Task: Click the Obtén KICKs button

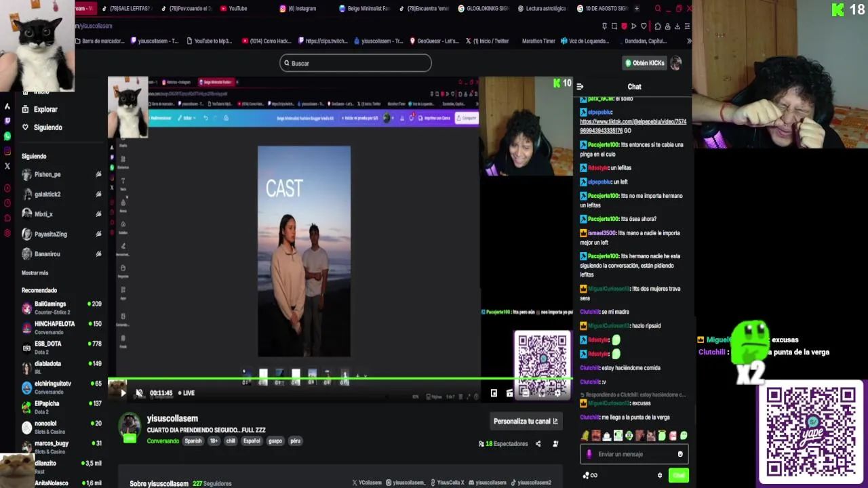Action: (645, 63)
